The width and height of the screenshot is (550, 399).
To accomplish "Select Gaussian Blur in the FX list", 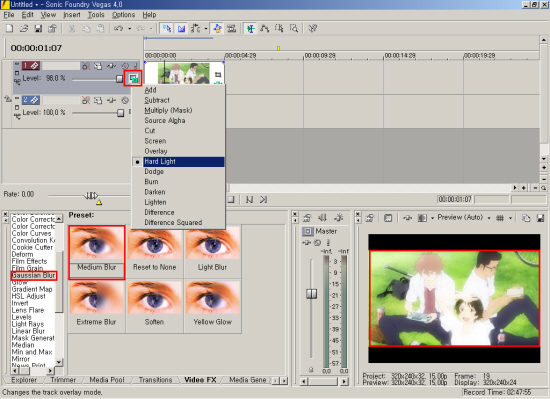I will coord(33,275).
